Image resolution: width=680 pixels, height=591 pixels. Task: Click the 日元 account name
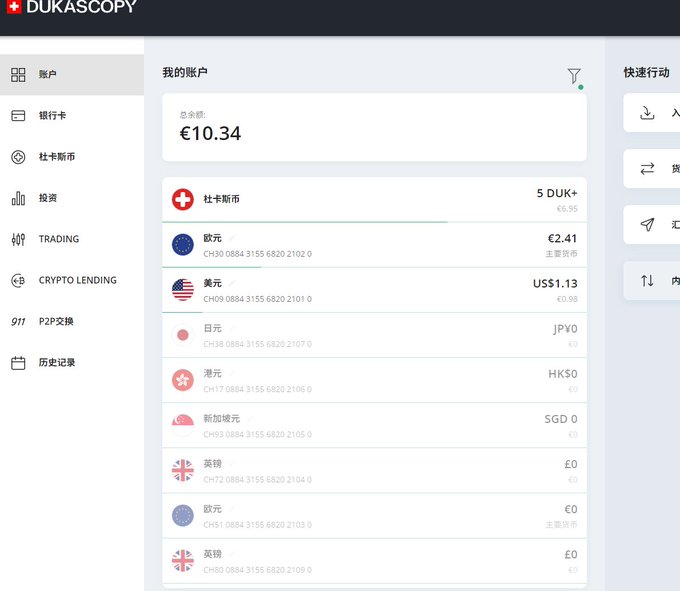(212, 328)
